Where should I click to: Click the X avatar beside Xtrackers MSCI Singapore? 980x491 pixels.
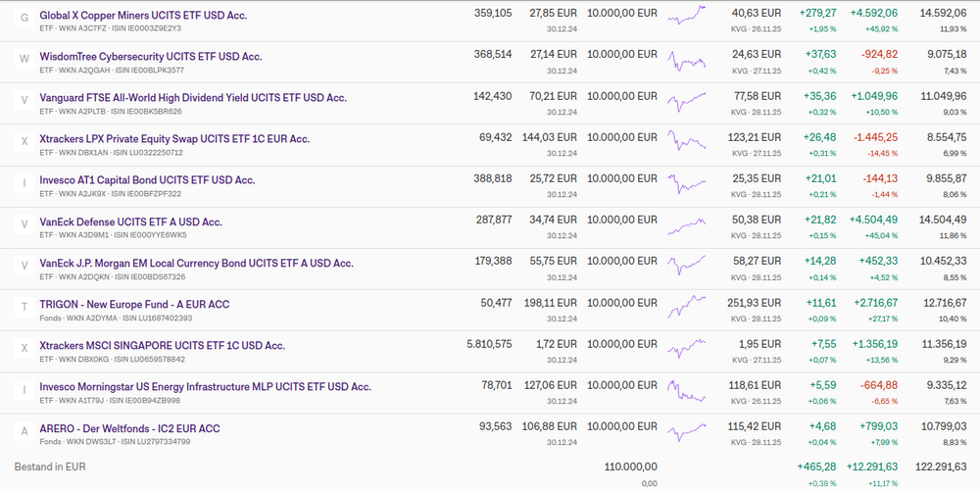point(24,349)
